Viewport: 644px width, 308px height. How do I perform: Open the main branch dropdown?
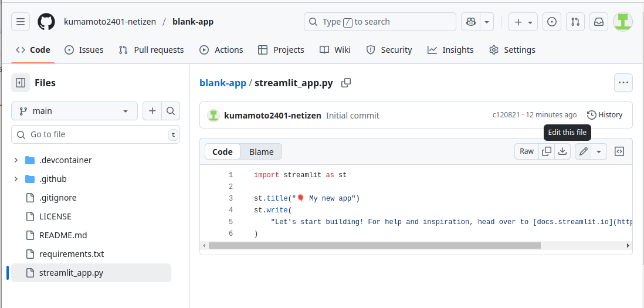(74, 111)
